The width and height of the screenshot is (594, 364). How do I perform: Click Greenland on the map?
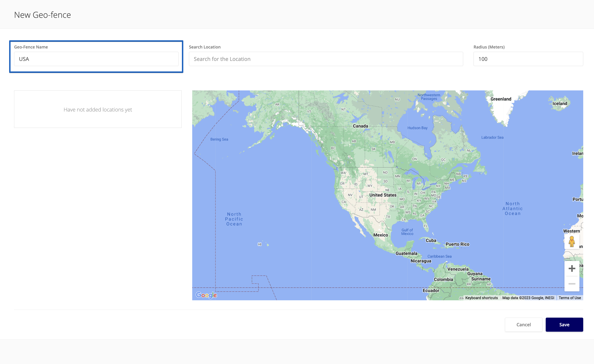pos(501,99)
